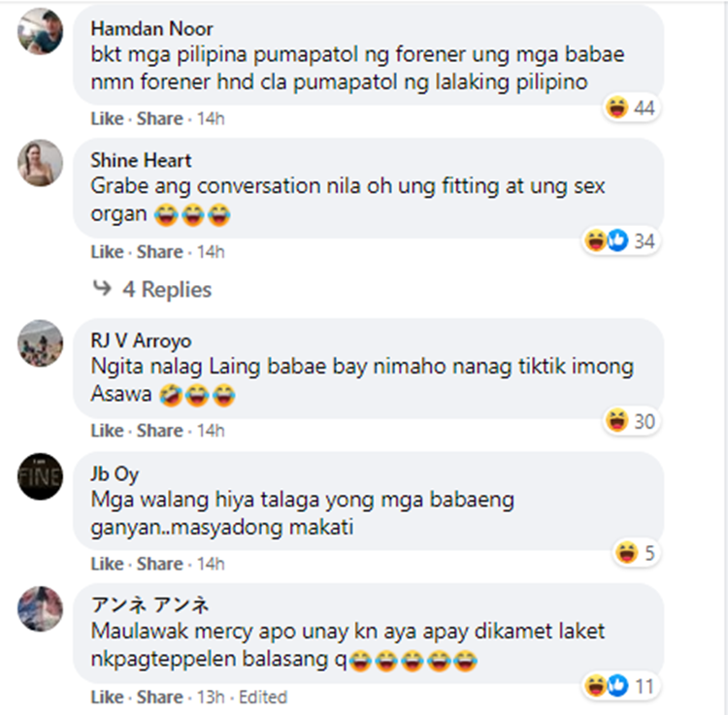Click the reply arrow icon beside 4 Replies
The image size is (728, 715).
(x=102, y=288)
